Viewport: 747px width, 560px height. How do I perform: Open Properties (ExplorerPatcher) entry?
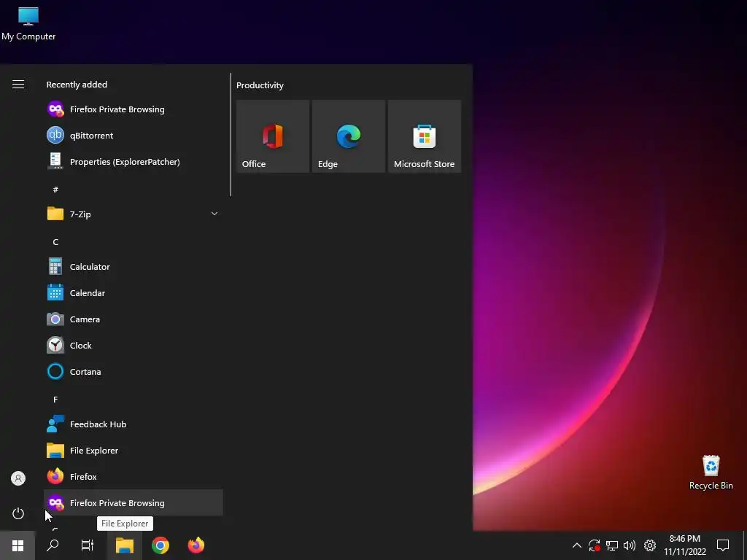coord(133,161)
